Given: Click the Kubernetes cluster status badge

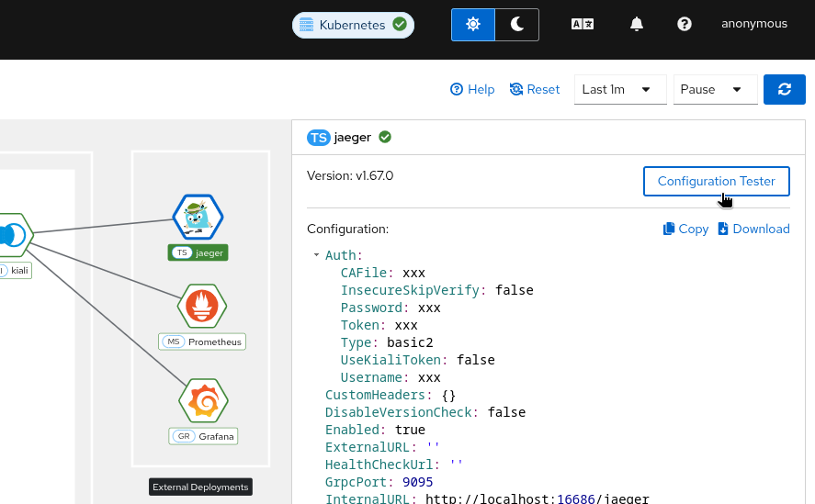Looking at the screenshot, I should pyautogui.click(x=353, y=25).
